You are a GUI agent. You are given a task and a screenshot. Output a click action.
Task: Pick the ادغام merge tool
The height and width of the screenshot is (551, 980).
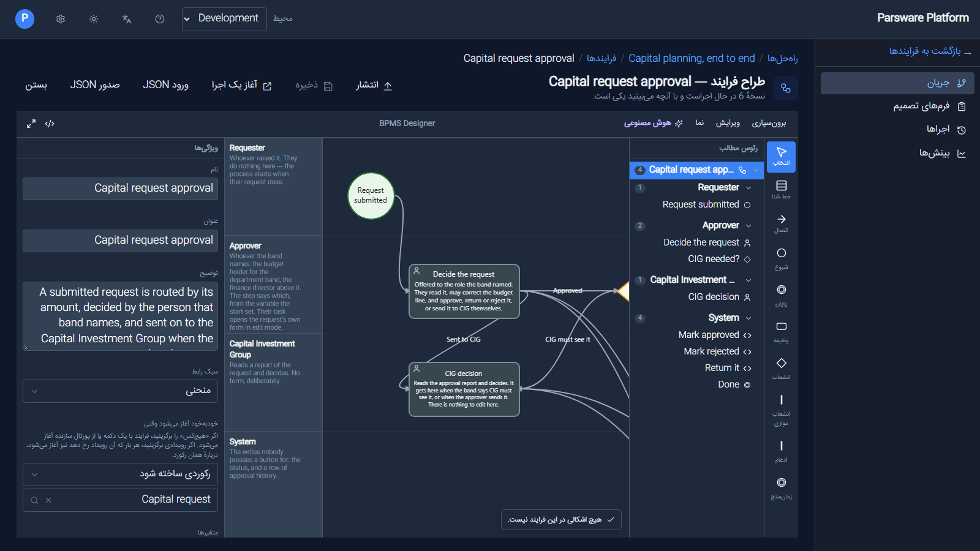(x=781, y=451)
